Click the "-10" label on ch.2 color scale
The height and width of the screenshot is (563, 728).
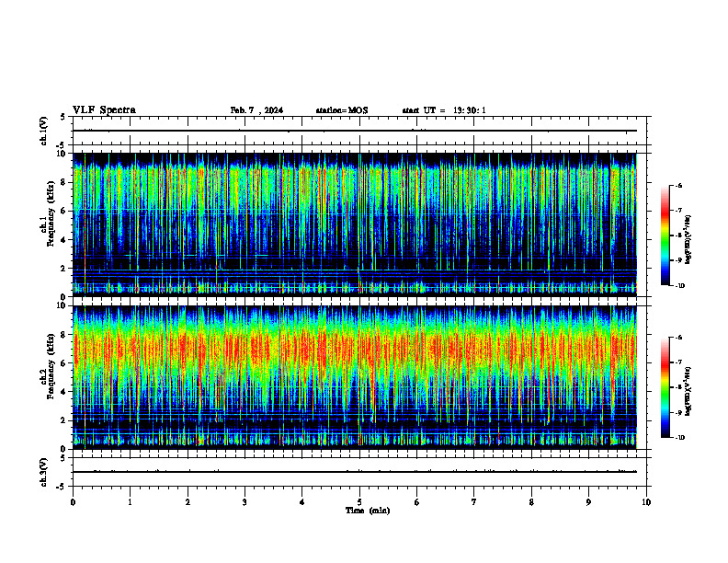tap(679, 438)
